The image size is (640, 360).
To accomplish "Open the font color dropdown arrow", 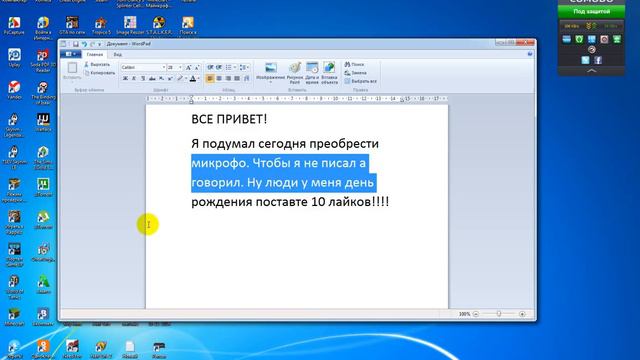I will (x=199, y=78).
